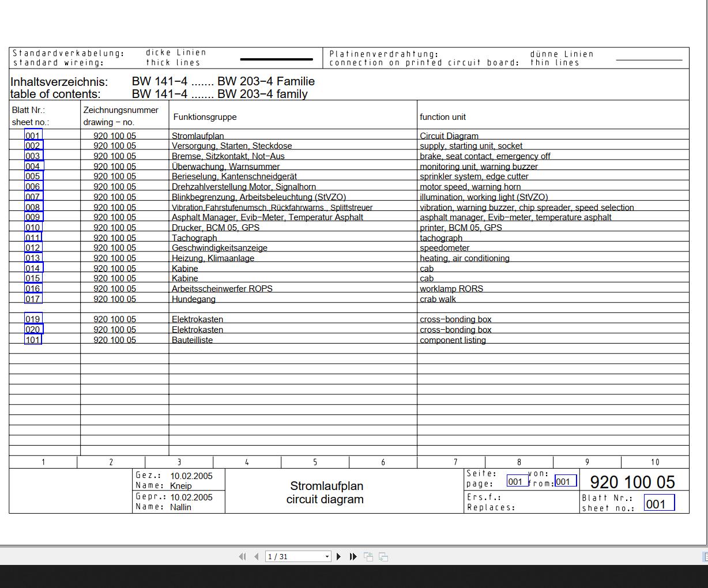Open sheet link 002 Versorgung, Starten

pos(33,146)
